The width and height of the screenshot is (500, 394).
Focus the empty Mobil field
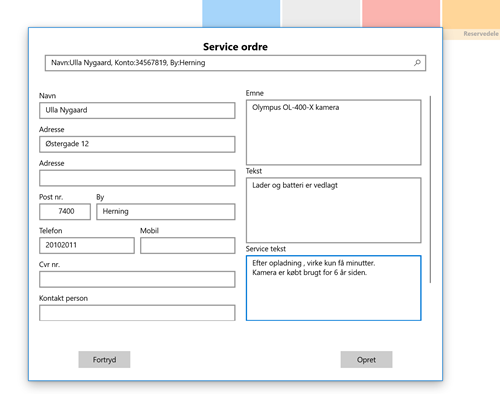tap(188, 245)
